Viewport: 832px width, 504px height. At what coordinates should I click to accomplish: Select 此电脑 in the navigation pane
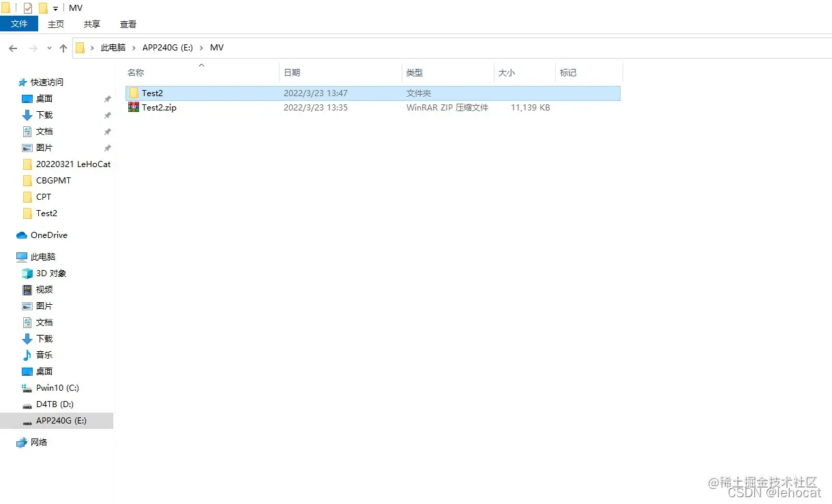[43, 256]
